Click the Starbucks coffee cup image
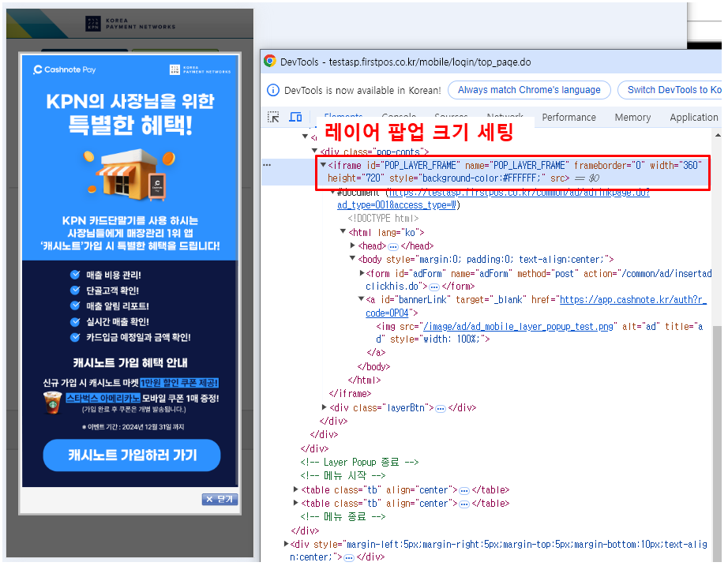The width and height of the screenshot is (728, 566). tap(52, 403)
